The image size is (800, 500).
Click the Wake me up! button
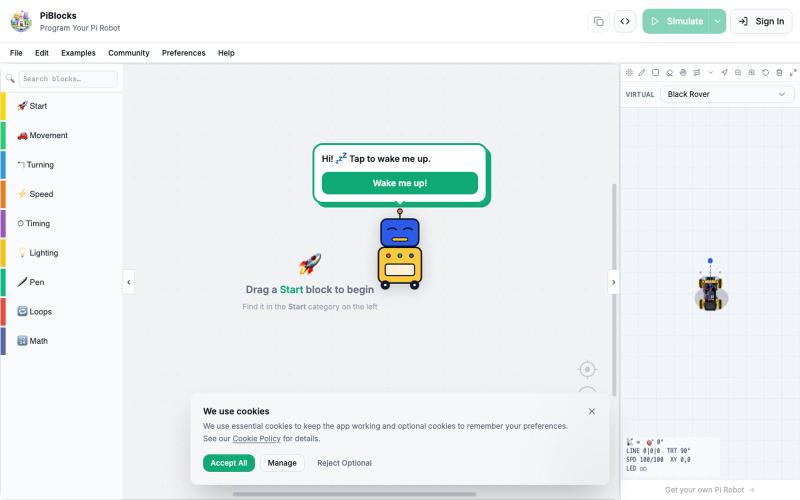pos(399,183)
